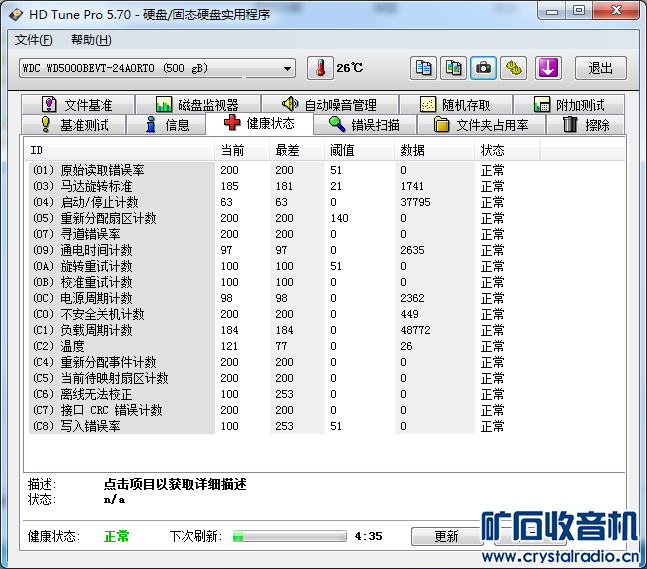Click data value 2362
647x569 pixels.
click(412, 298)
